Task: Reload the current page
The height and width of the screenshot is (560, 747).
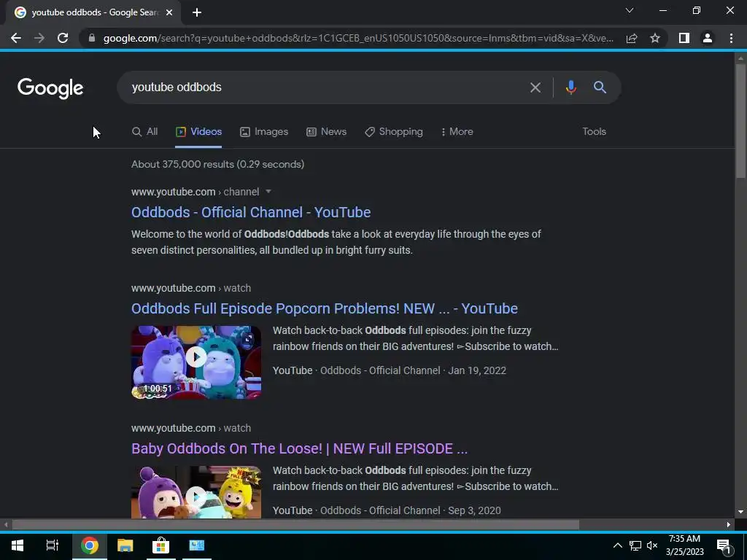Action: pyautogui.click(x=63, y=38)
